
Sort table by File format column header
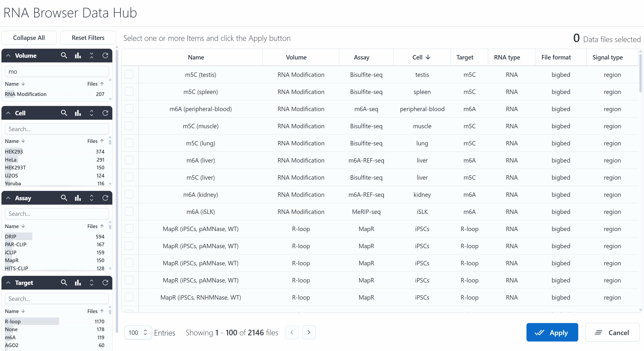[x=556, y=57]
